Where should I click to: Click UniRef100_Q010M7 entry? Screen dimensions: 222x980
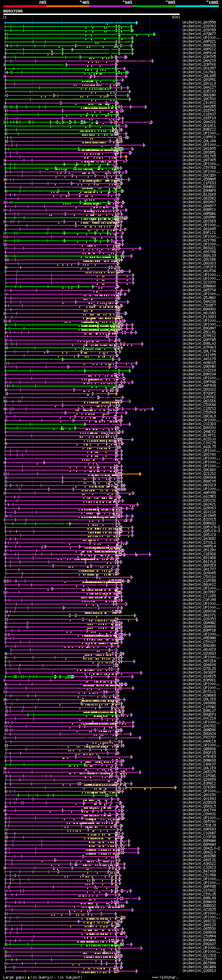[199, 68]
